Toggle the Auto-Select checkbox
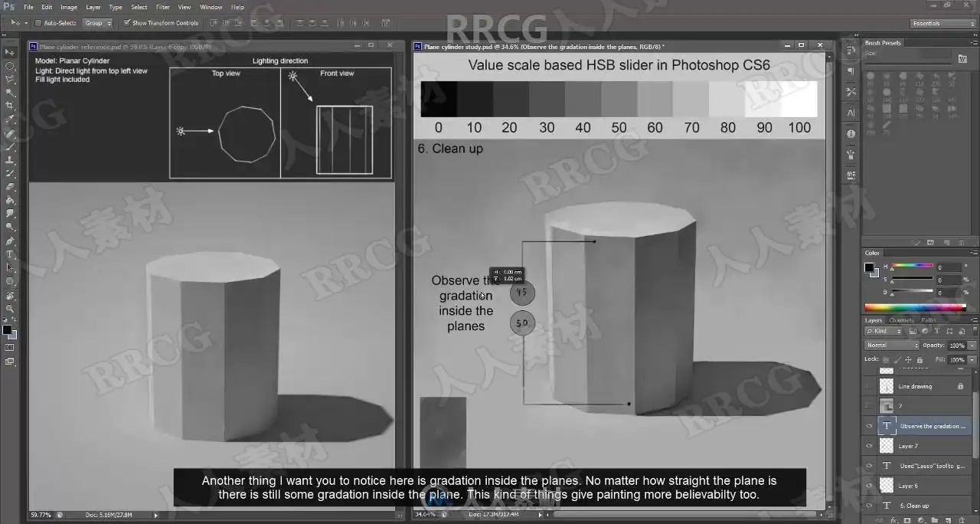 [39, 23]
